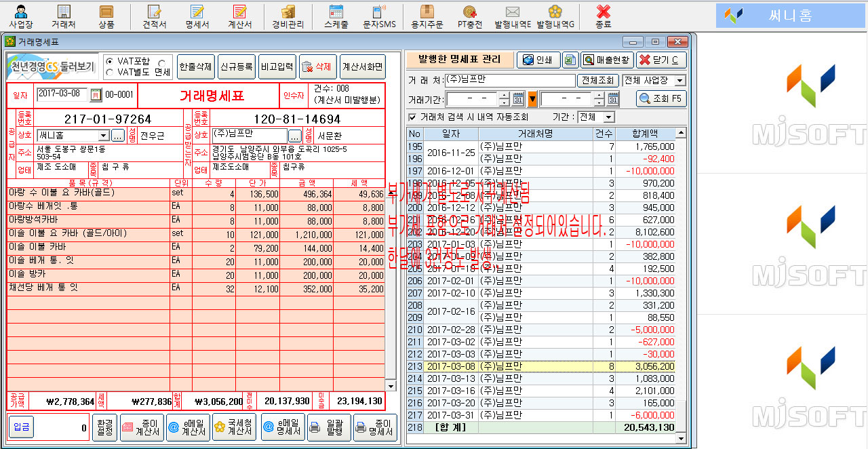The height and width of the screenshot is (449, 868).
Task: Click the ellipsis button beside 써니홈
Action: click(118, 136)
